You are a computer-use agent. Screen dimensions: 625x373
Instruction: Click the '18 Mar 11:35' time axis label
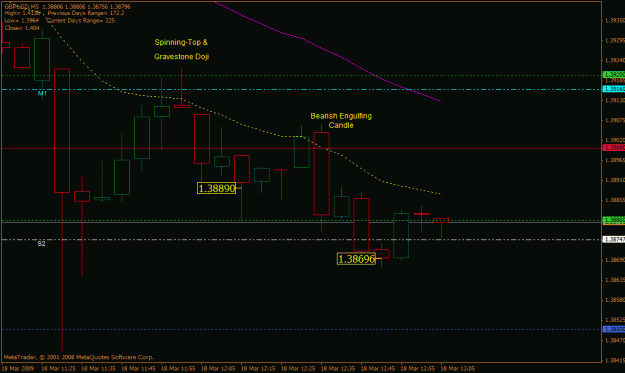(x=98, y=369)
